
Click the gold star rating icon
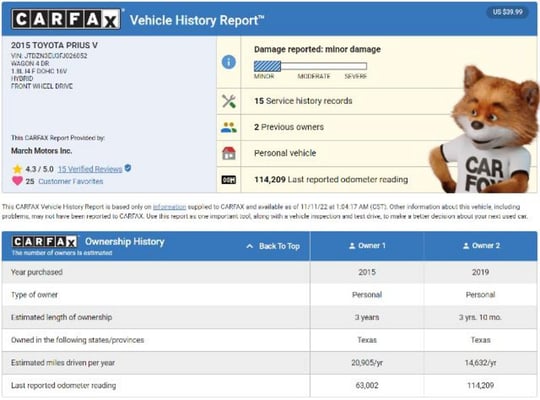17,169
